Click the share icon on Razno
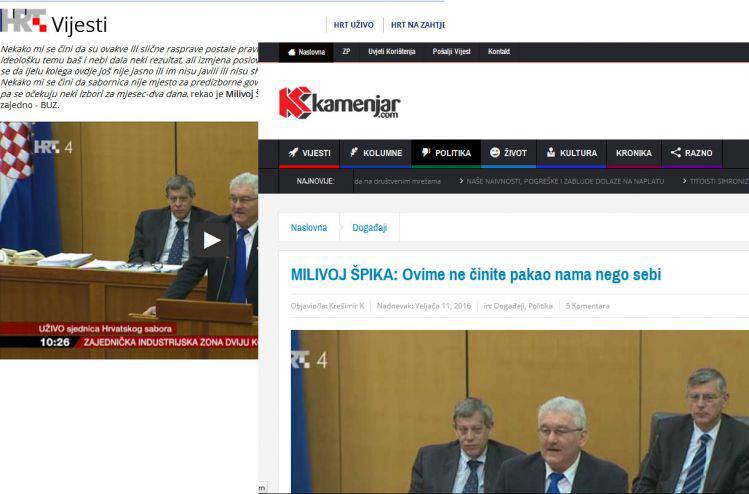 pos(675,152)
